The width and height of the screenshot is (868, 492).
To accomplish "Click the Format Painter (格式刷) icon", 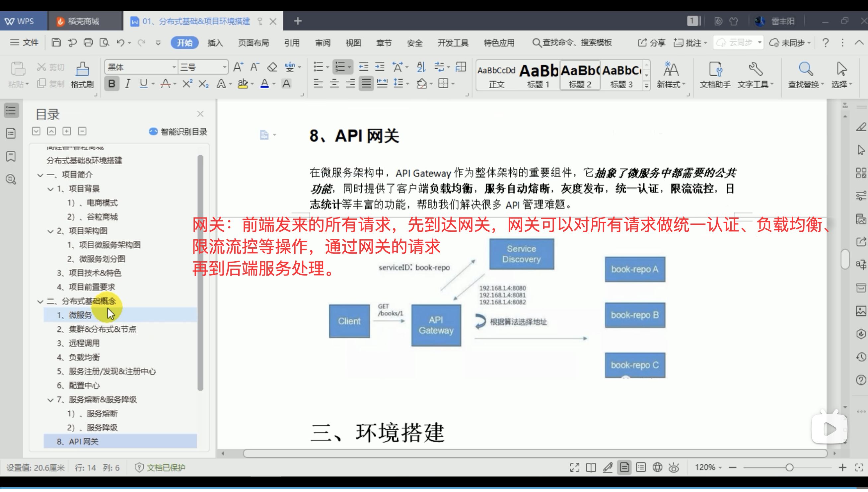I will pyautogui.click(x=82, y=70).
